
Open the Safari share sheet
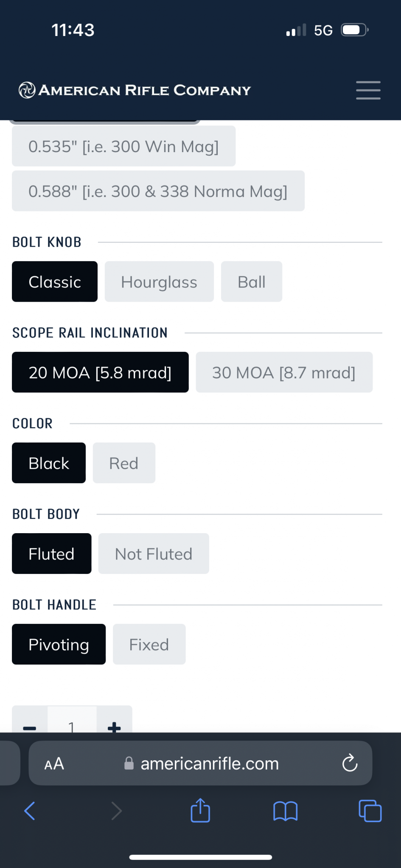(200, 810)
